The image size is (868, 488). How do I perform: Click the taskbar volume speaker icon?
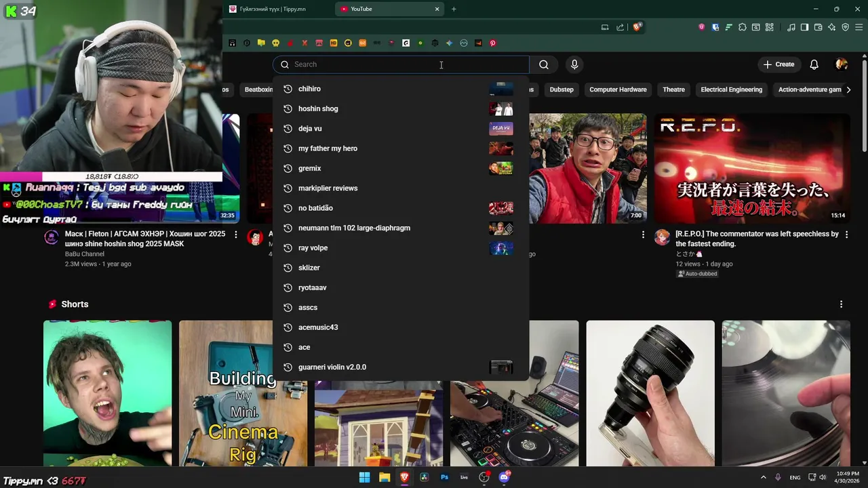point(823,477)
